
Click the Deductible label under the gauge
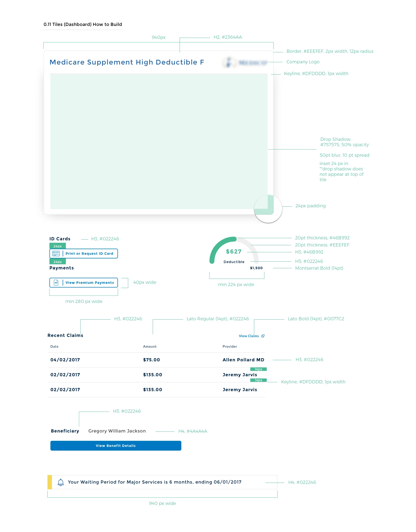tap(234, 262)
